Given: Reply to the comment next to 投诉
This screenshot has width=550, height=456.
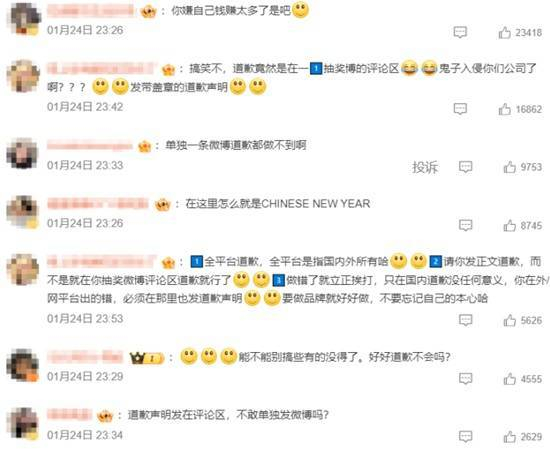Looking at the screenshot, I should (465, 167).
